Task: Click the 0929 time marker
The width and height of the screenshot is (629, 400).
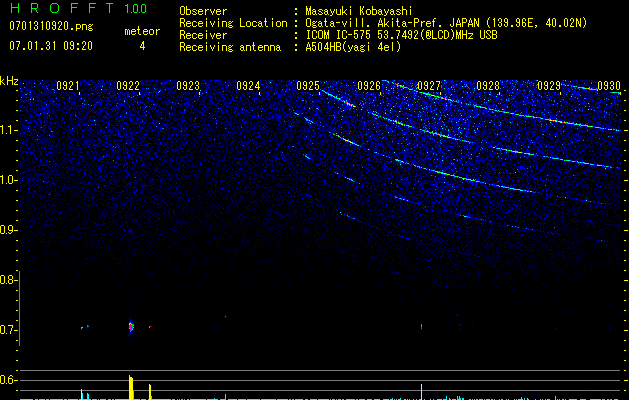Action: pyautogui.click(x=549, y=85)
